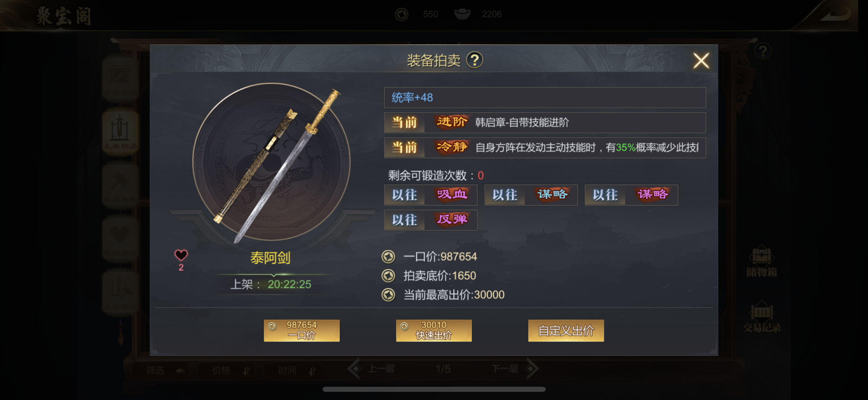Open the 自定义出价 custom bid button

click(566, 330)
